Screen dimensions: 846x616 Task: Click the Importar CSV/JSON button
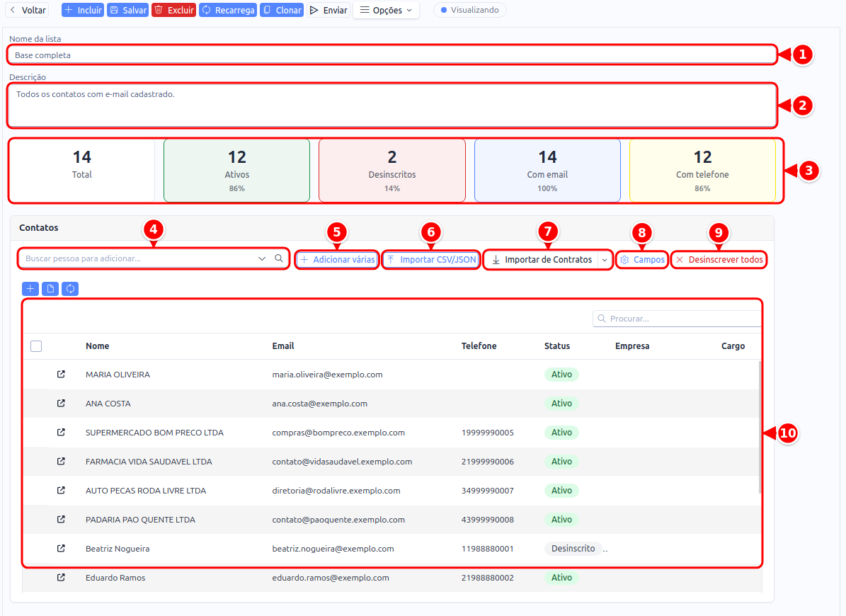[x=431, y=259]
